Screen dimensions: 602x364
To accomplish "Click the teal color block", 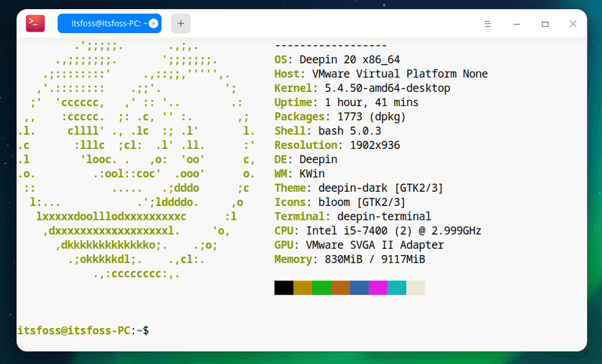I will coord(397,288).
